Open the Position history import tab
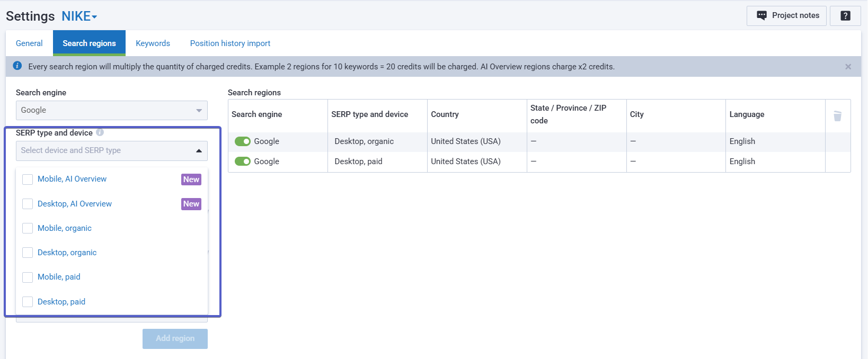 pos(230,43)
